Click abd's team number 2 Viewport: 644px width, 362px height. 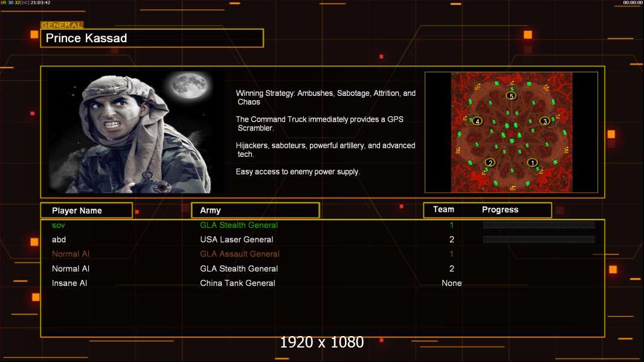(451, 240)
